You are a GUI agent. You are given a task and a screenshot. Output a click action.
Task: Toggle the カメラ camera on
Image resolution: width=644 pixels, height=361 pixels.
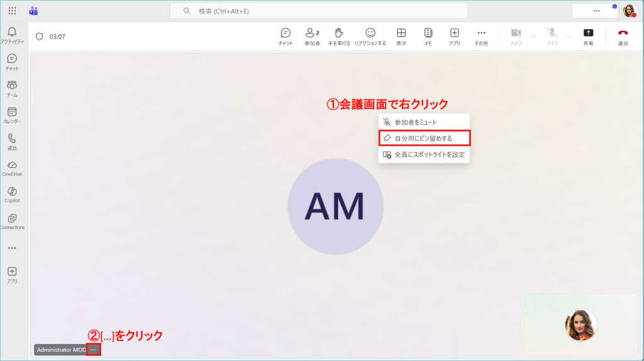coord(516,36)
